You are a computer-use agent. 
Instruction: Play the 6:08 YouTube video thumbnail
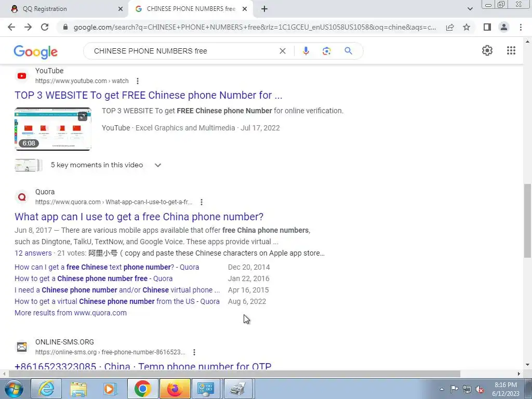click(53, 129)
